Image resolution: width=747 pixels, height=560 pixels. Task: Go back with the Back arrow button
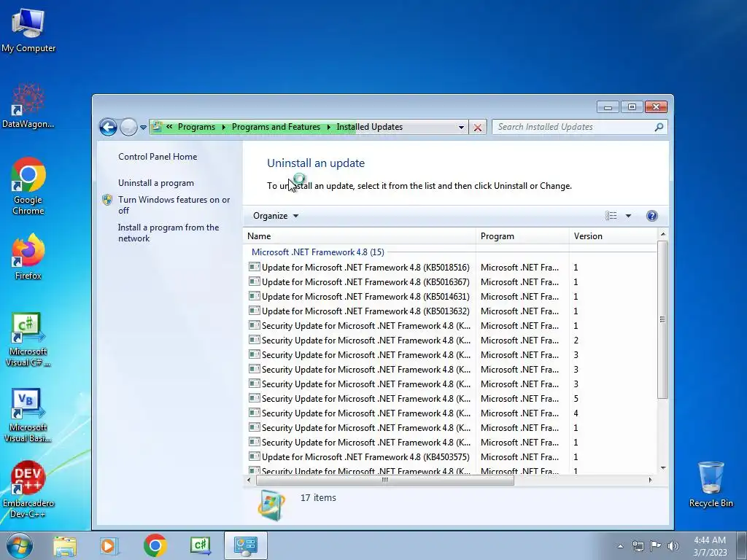(x=108, y=127)
